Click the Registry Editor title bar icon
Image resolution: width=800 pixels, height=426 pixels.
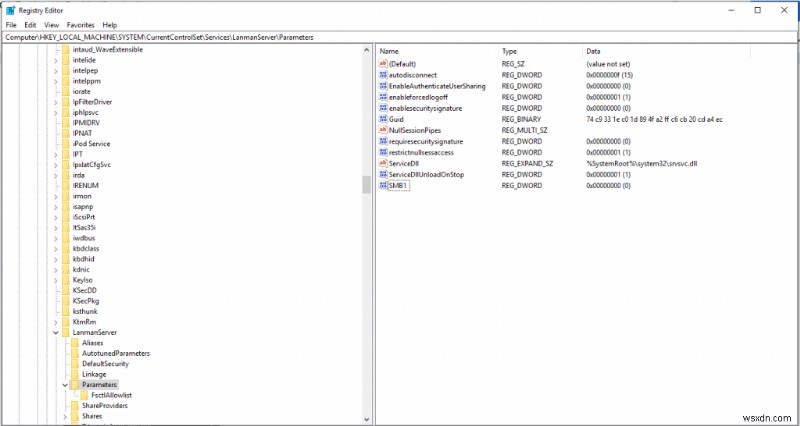pyautogui.click(x=10, y=10)
